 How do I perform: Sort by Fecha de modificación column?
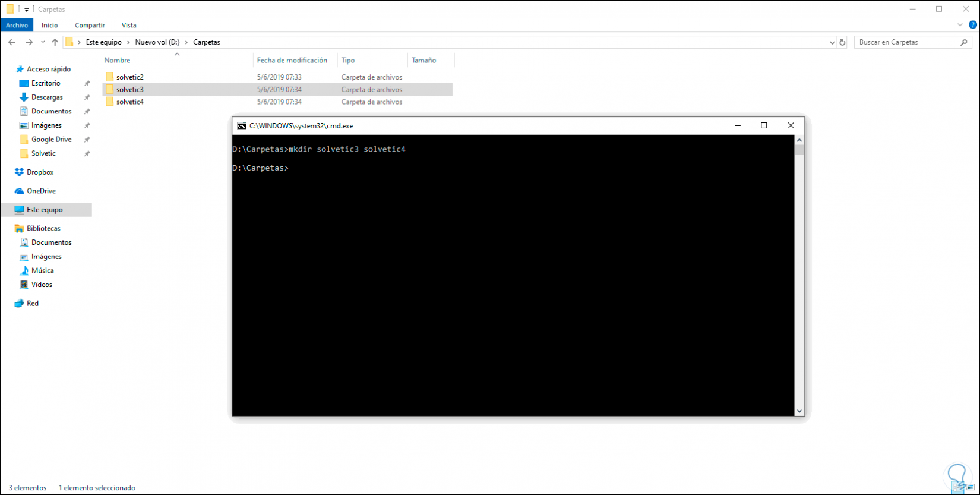(292, 60)
